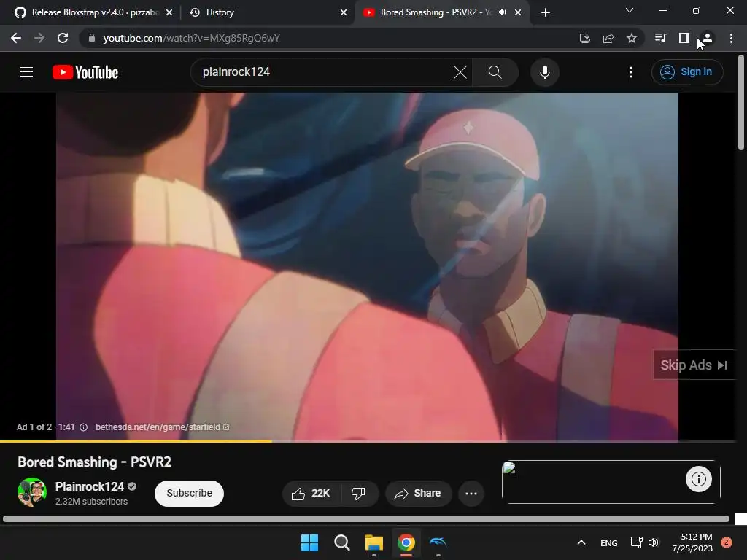The width and height of the screenshot is (747, 560).
Task: Open the Chrome three-dot menu
Action: (x=731, y=38)
